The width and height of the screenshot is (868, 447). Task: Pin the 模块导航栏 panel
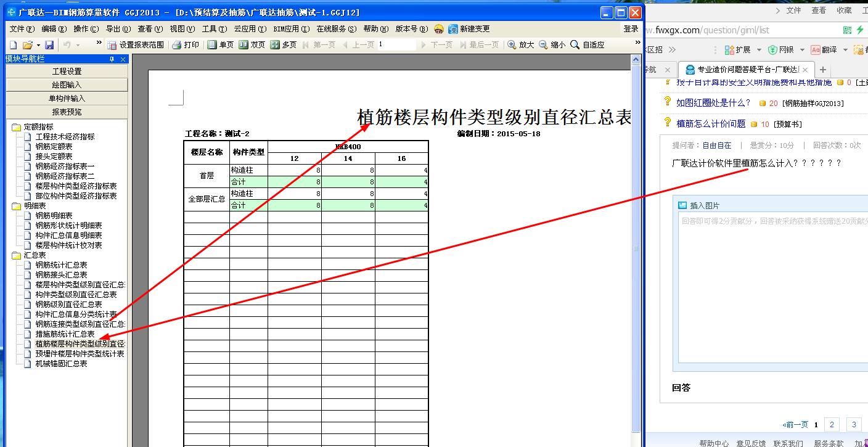point(112,59)
